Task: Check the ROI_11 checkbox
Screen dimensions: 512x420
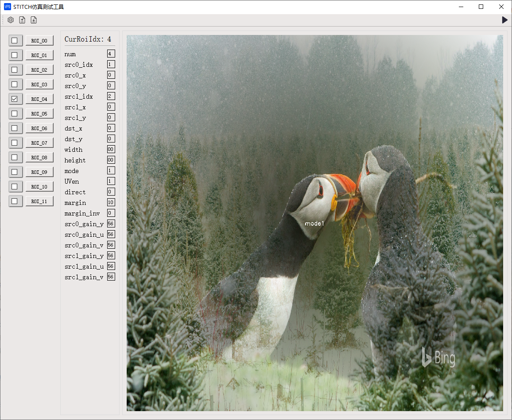Action: [15, 201]
